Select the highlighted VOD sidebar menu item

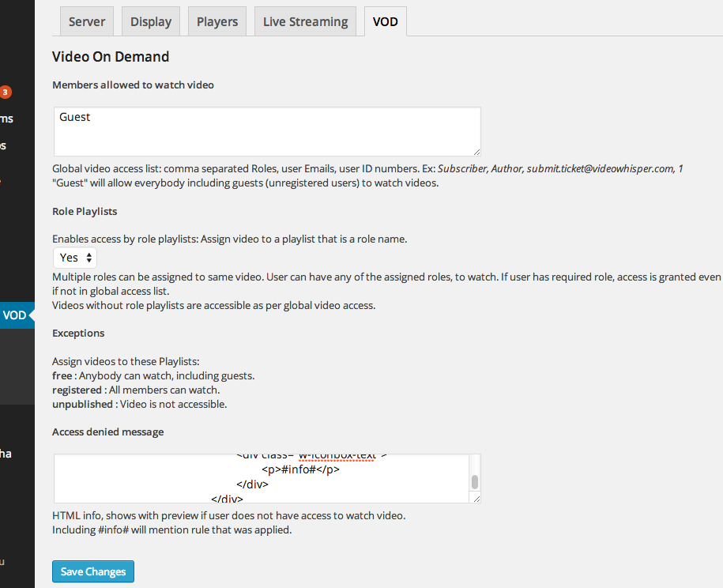pos(14,315)
